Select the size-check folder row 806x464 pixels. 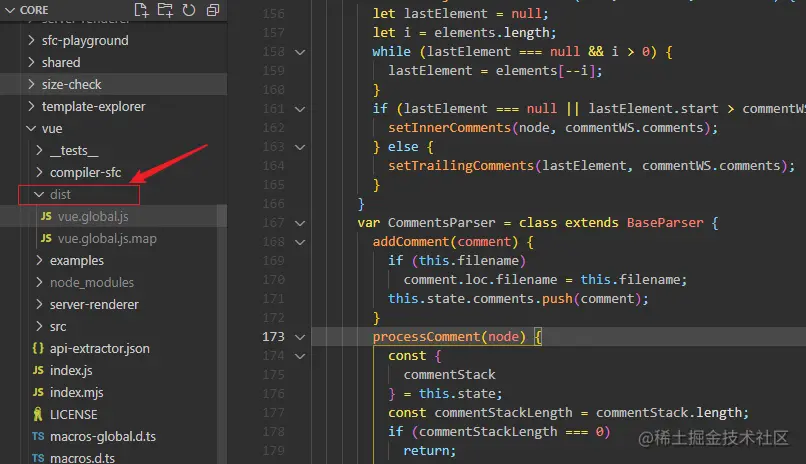[x=113, y=84]
